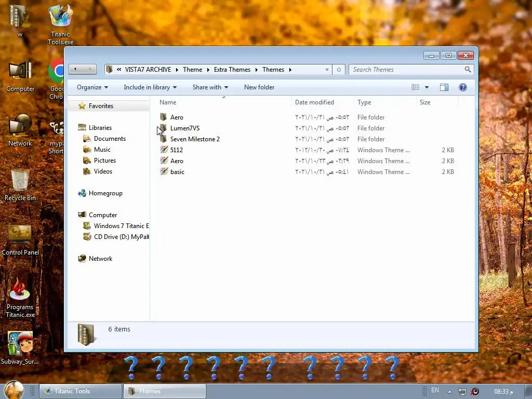The height and width of the screenshot is (399, 532).
Task: Click the Help question mark icon
Action: click(x=462, y=87)
